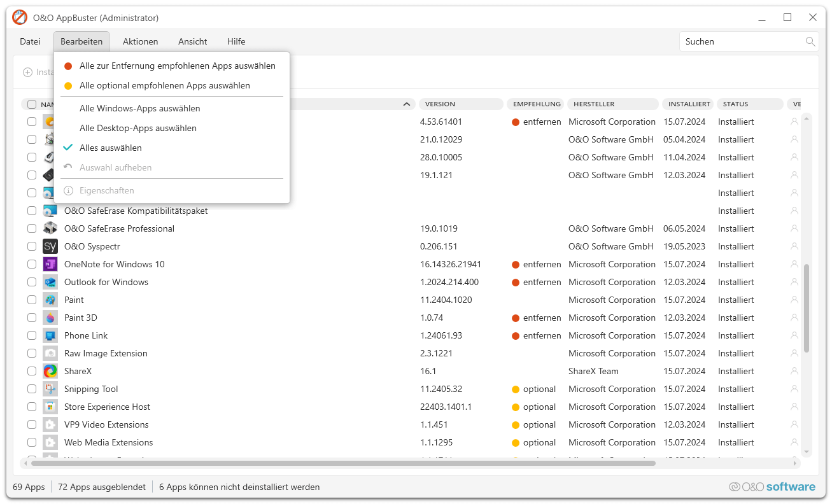Click the user icon in the Snipping Tool row

point(794,389)
